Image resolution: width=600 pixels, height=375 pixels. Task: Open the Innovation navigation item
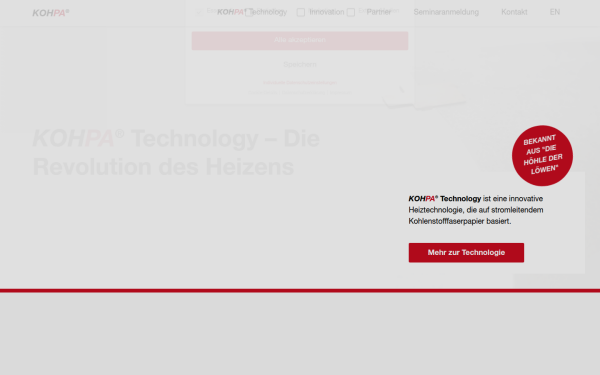327,12
